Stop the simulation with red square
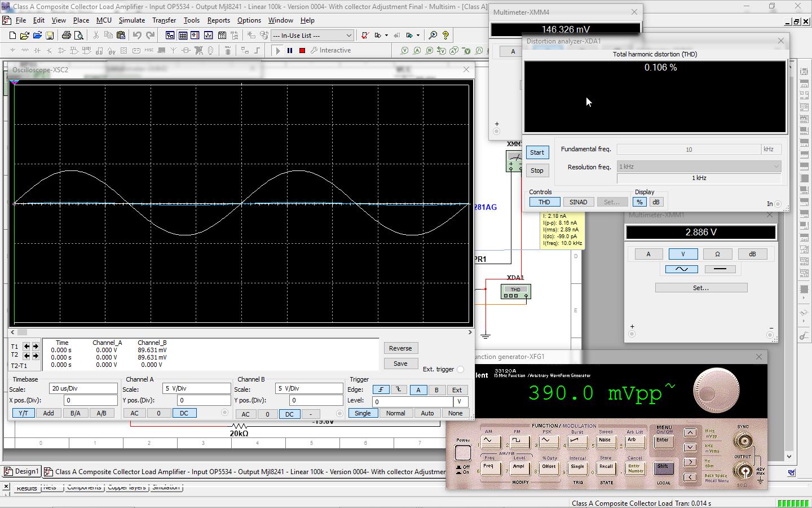This screenshot has width=812, height=508. (302, 50)
